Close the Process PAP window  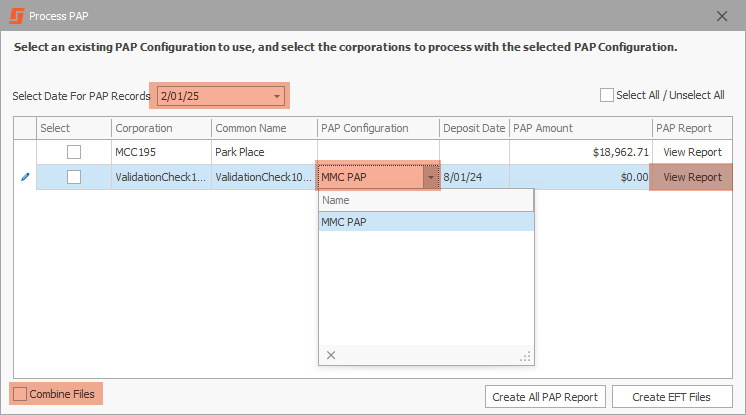[x=722, y=16]
